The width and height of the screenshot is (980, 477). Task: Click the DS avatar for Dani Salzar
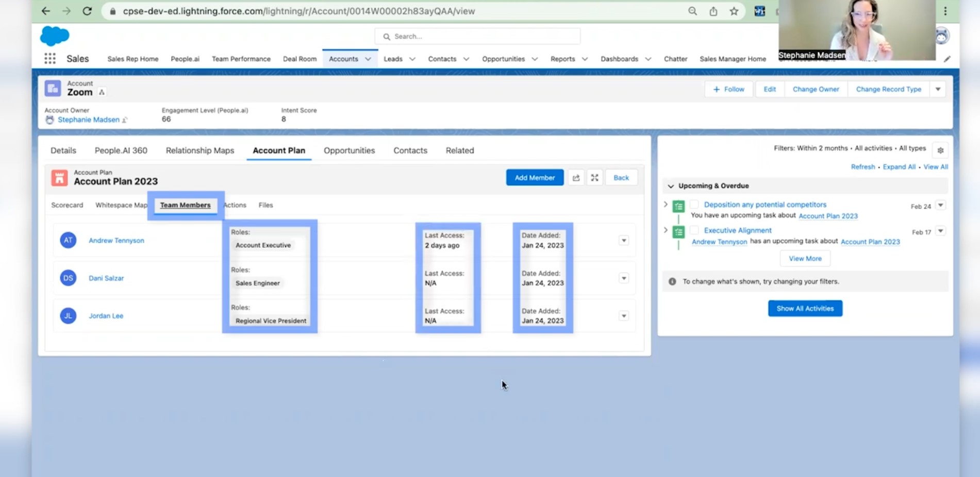[68, 278]
